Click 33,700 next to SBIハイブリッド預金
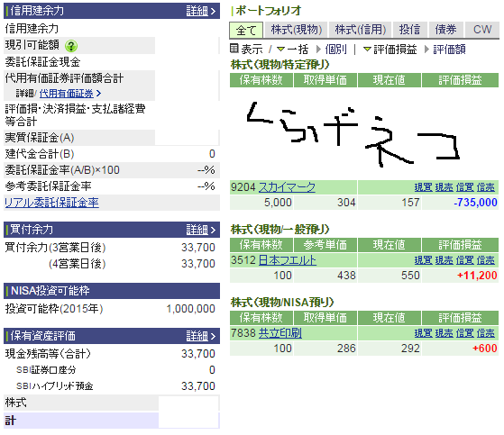This screenshot has height=435, width=504. tap(198, 385)
